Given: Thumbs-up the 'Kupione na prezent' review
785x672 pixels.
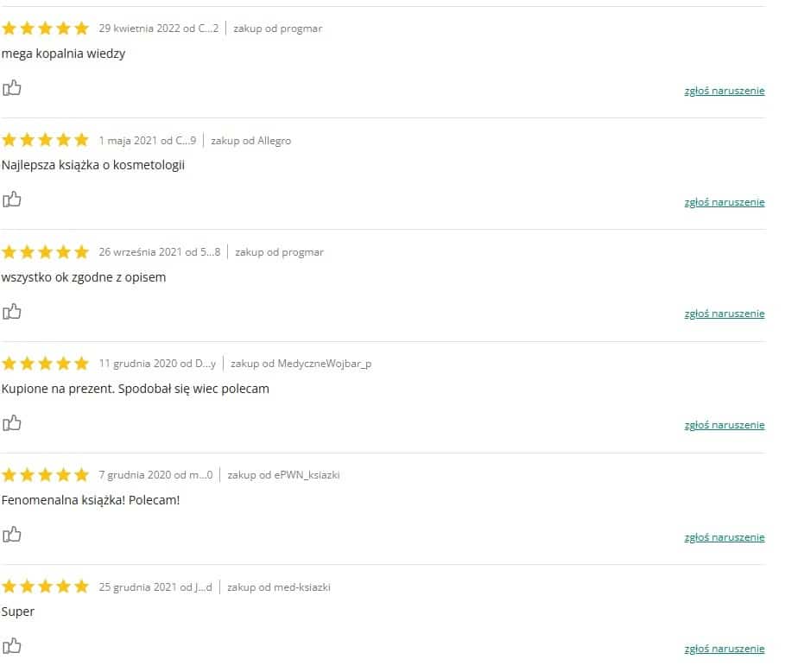Looking at the screenshot, I should 12,422.
